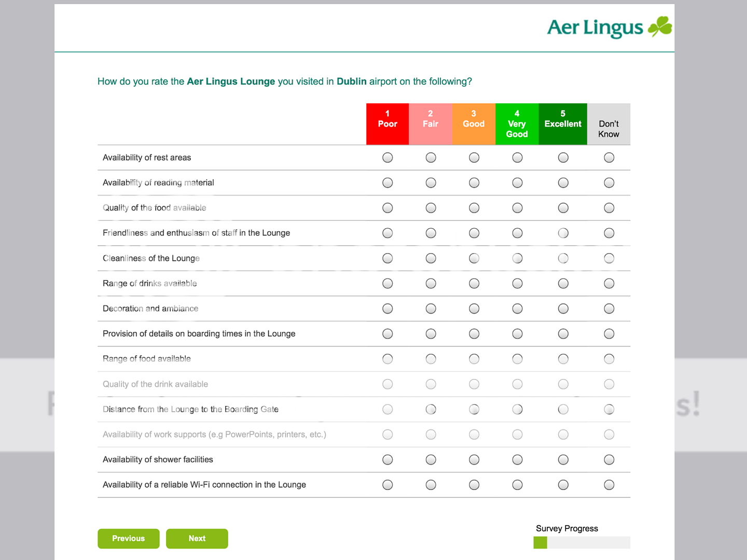Click the '5 Excellent' column header
Screen dimensions: 747x560
562,124
